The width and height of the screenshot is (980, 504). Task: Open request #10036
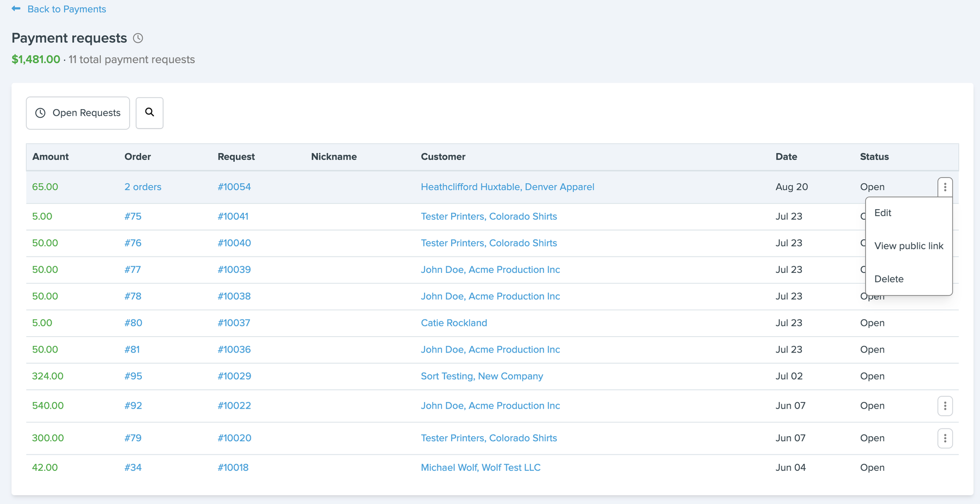tap(234, 349)
